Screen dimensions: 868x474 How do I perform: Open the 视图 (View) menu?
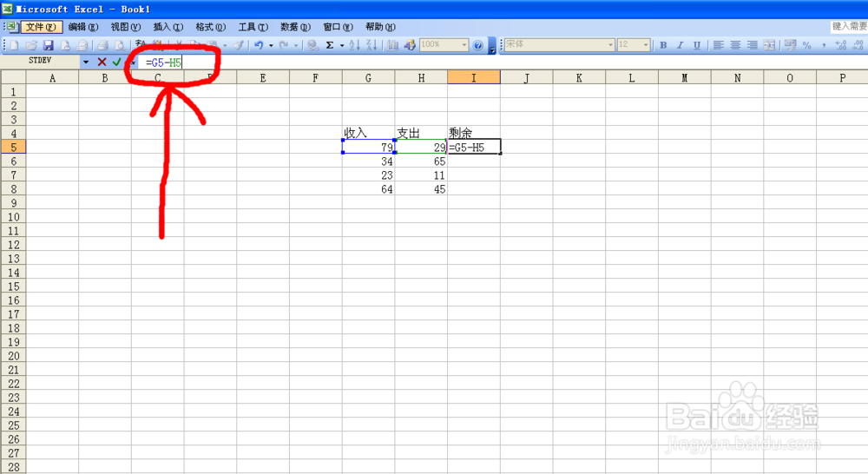pyautogui.click(x=126, y=27)
